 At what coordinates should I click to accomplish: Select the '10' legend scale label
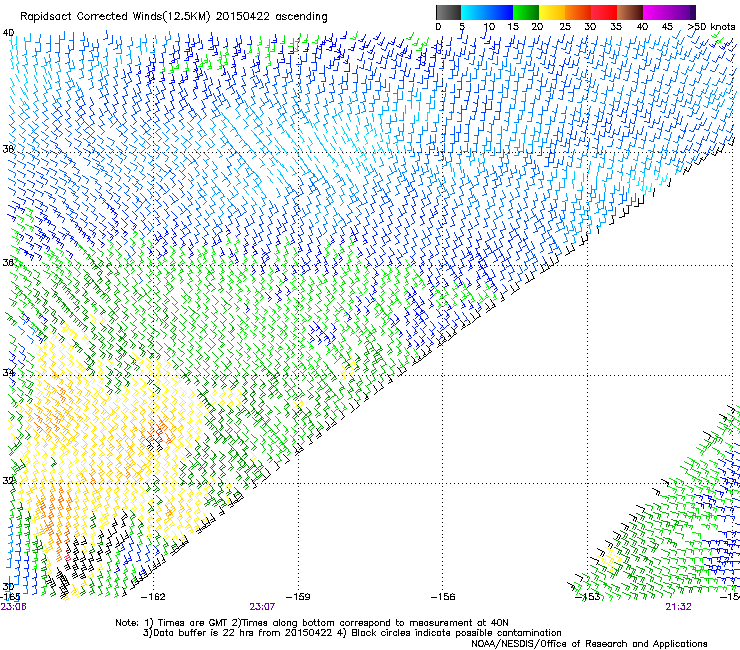pyautogui.click(x=489, y=27)
